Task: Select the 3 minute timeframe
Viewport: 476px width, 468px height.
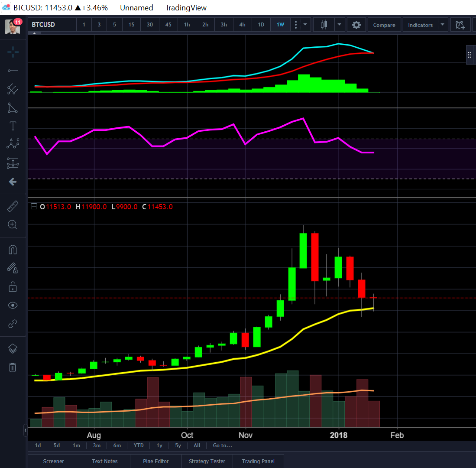Action: point(99,25)
